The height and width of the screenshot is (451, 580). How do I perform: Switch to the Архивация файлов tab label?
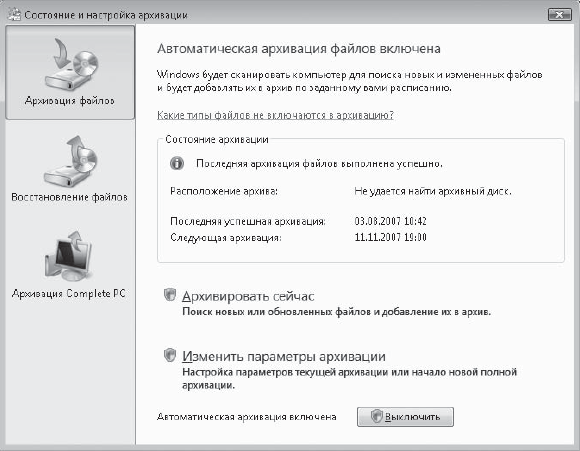[x=70, y=101]
